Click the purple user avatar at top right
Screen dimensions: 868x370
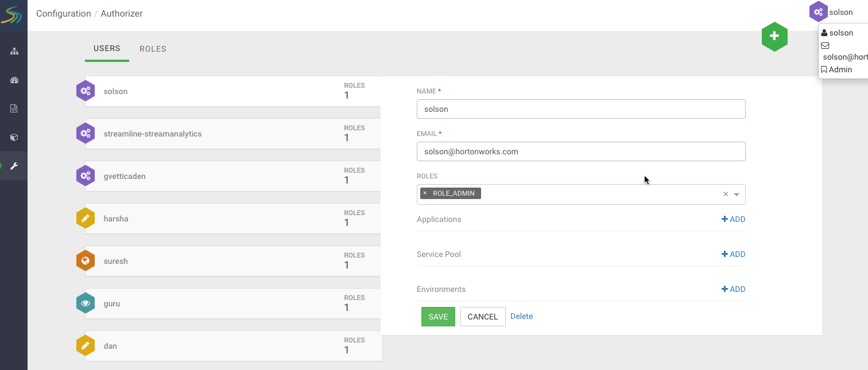[x=819, y=11]
